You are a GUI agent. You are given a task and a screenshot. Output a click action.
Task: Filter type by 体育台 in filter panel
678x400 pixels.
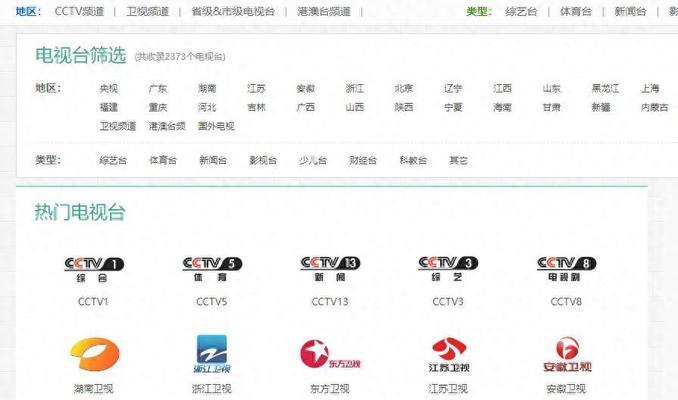pyautogui.click(x=163, y=160)
